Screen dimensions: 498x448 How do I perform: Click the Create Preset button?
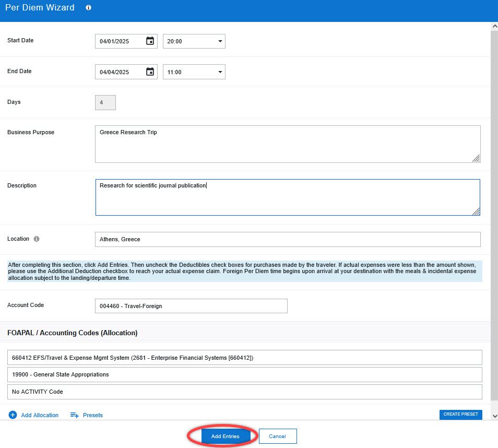click(460, 415)
